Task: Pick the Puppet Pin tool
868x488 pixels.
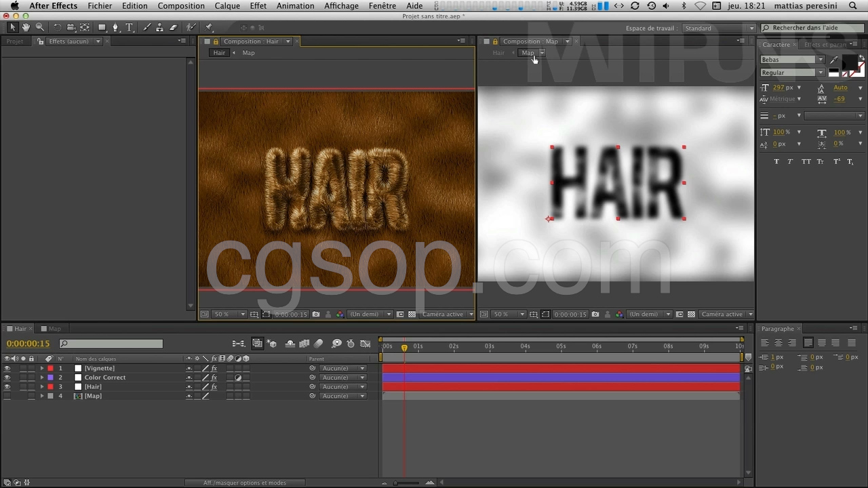Action: tap(209, 28)
